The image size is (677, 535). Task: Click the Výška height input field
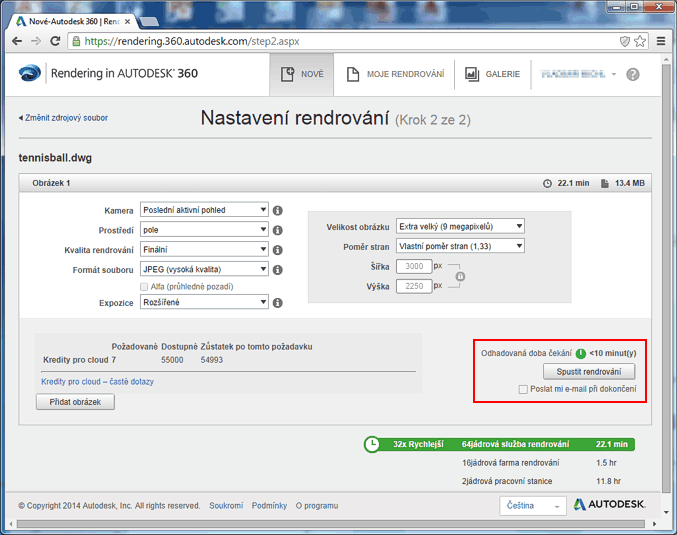tap(414, 286)
